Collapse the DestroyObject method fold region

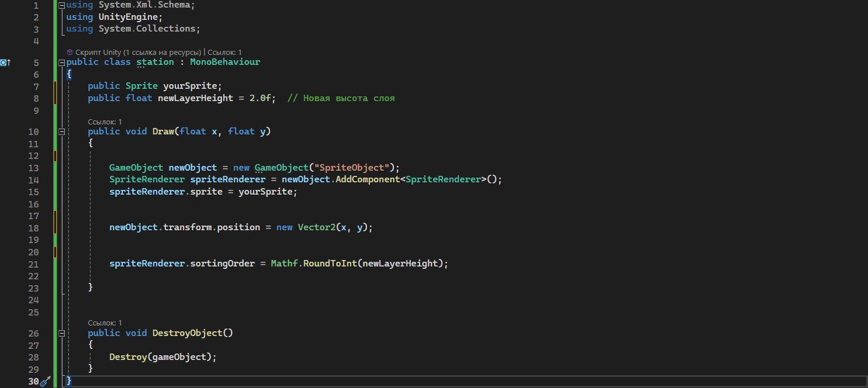pyautogui.click(x=61, y=332)
